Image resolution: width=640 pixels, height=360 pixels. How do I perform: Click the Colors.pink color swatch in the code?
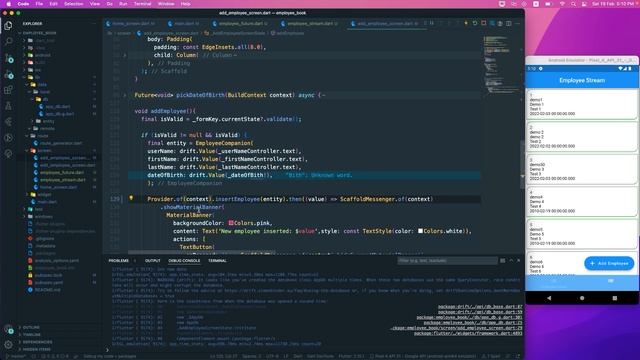coord(231,223)
